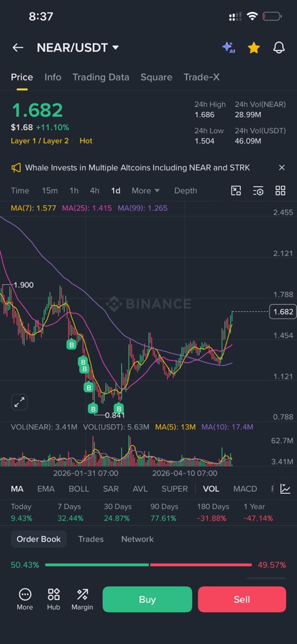Tap the 24h High 1.686 value
This screenshot has height=644, width=297.
[204, 115]
